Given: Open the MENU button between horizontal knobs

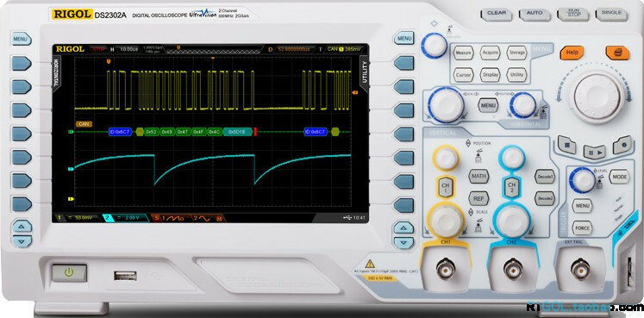Looking at the screenshot, I should coord(488,105).
